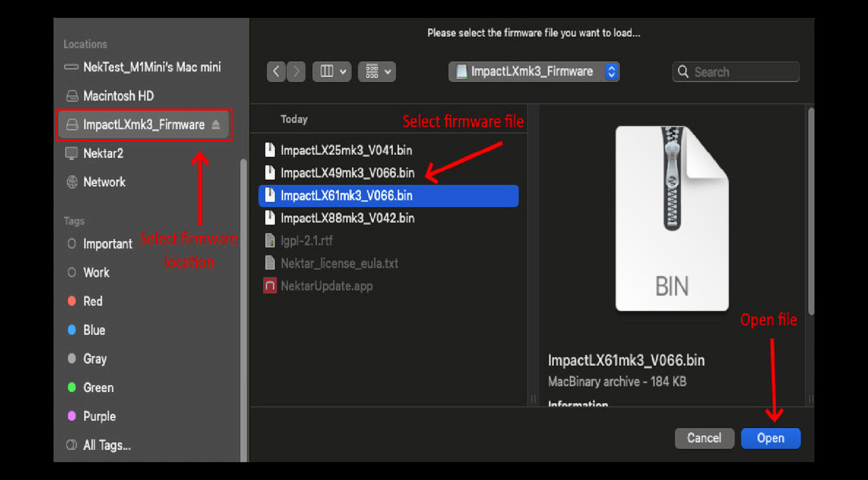The width and height of the screenshot is (868, 480).
Task: Go back with the left chevron button
Action: pyautogui.click(x=276, y=71)
